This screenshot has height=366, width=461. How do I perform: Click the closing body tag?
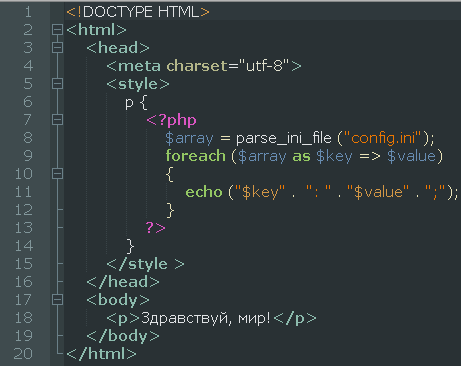tap(123, 336)
